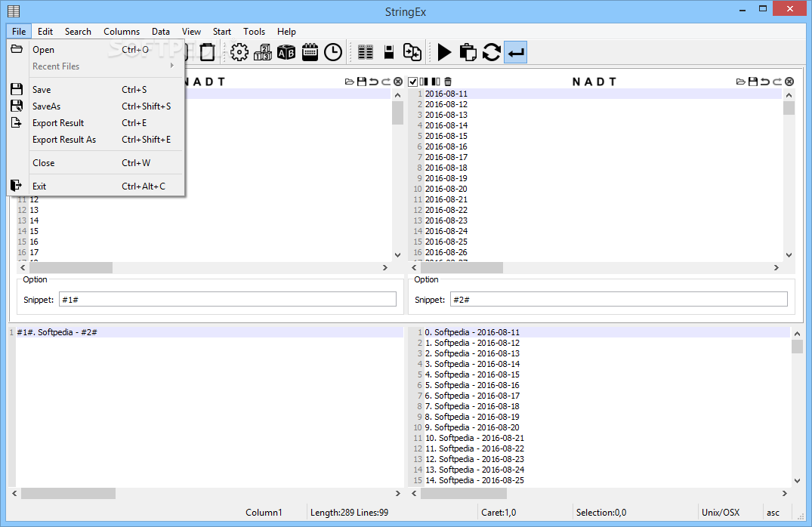Screen dimensions: 812x527
Task: Click right arrow of left column horizontal scrollbar
Action: point(384,267)
